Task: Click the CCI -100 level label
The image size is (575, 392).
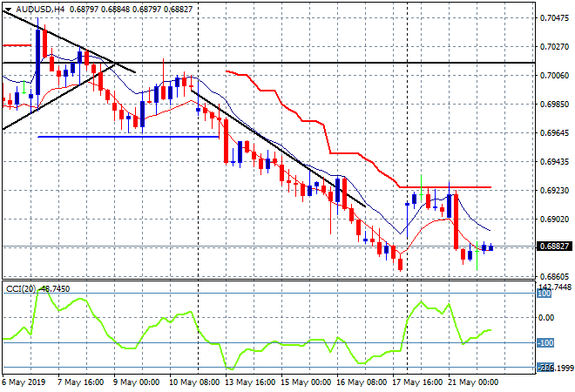Action: (545, 343)
